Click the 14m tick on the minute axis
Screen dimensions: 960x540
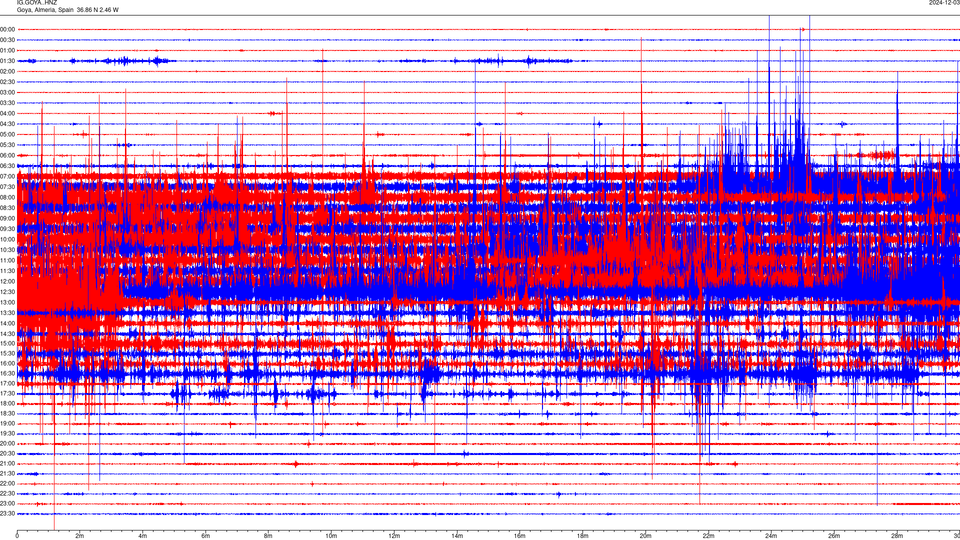pos(457,536)
